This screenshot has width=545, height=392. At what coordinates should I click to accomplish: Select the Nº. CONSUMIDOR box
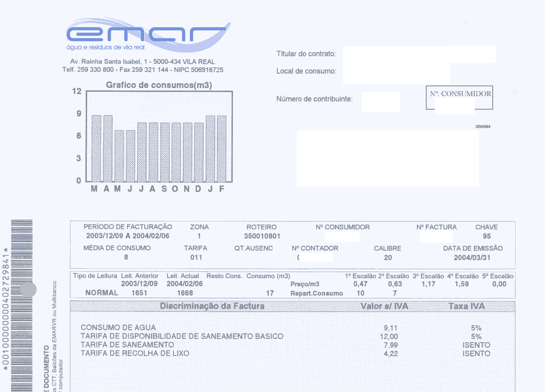(459, 97)
